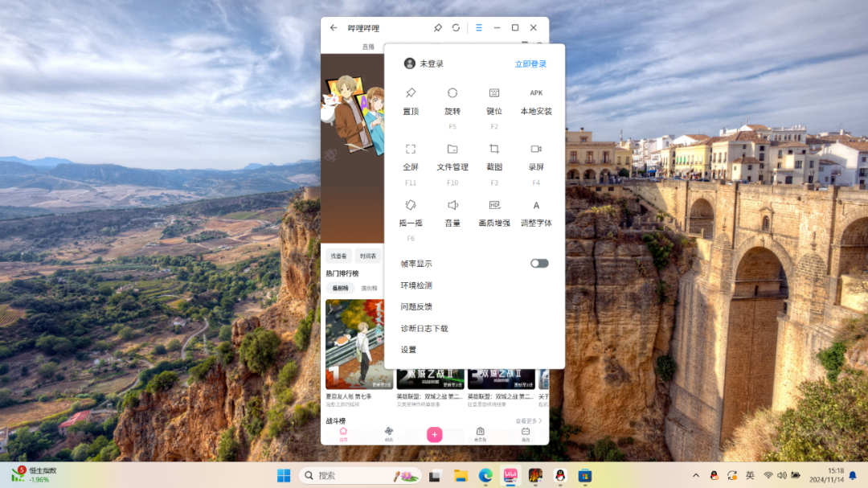
Task: Open the 会员购 tab in bottom navigation
Action: 480,435
